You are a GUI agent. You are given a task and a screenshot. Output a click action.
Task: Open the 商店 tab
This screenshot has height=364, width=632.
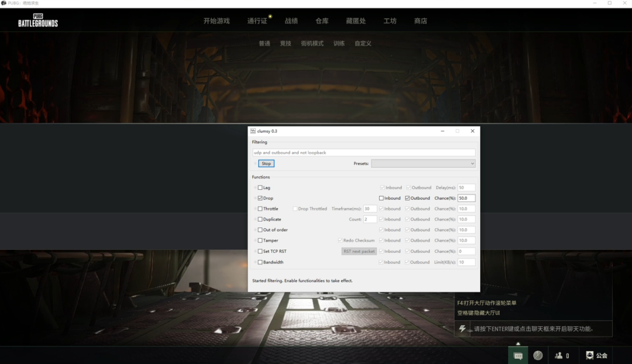coord(420,20)
